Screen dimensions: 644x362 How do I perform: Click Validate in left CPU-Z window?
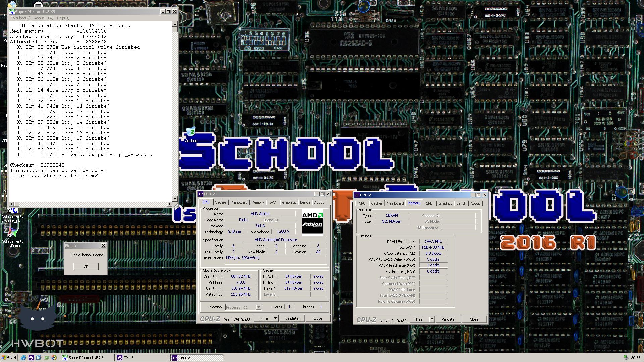292,318
